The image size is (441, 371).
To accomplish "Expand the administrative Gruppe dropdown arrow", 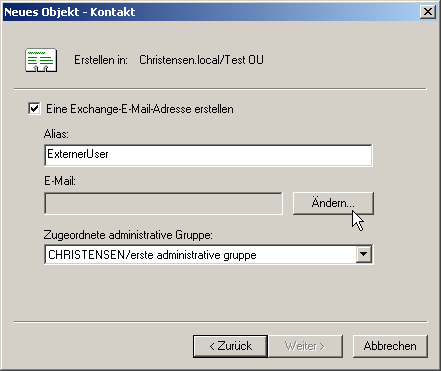I will 363,254.
